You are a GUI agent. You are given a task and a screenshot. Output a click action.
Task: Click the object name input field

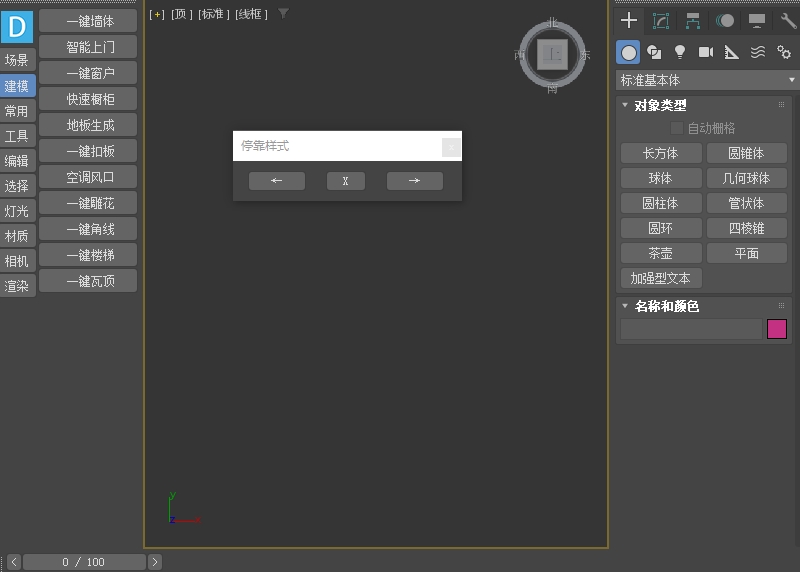tap(691, 329)
